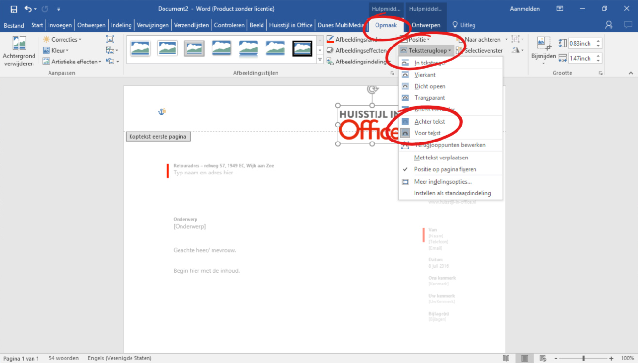Click Aanmelden to sign in

524,9
